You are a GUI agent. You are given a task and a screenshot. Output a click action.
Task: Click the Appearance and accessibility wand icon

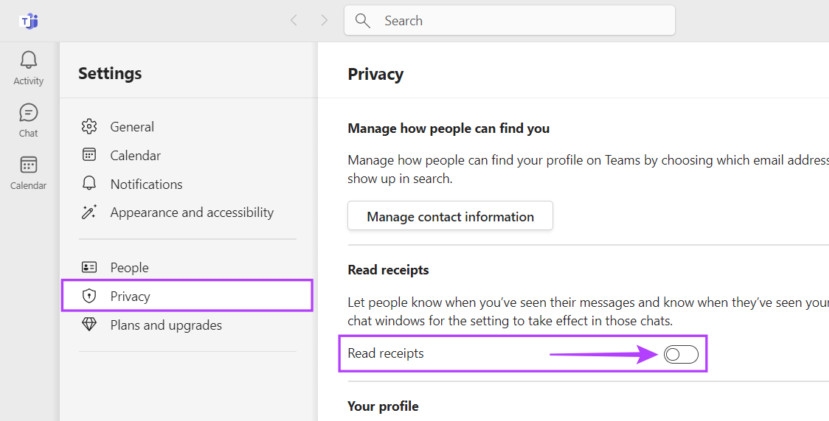pos(89,212)
